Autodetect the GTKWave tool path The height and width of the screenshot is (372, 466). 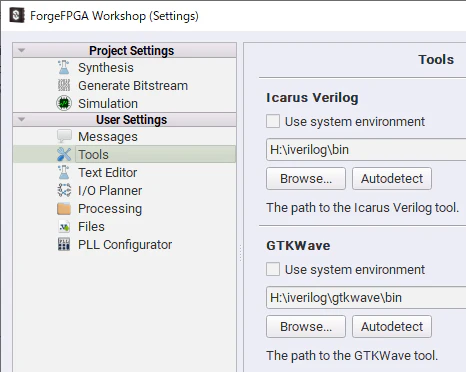(x=392, y=327)
